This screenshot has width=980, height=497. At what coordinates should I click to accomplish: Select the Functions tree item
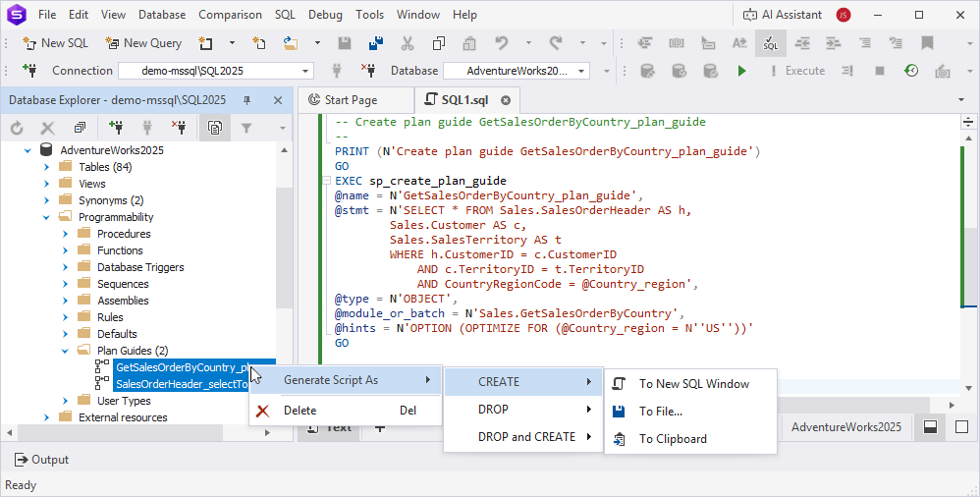(120, 250)
